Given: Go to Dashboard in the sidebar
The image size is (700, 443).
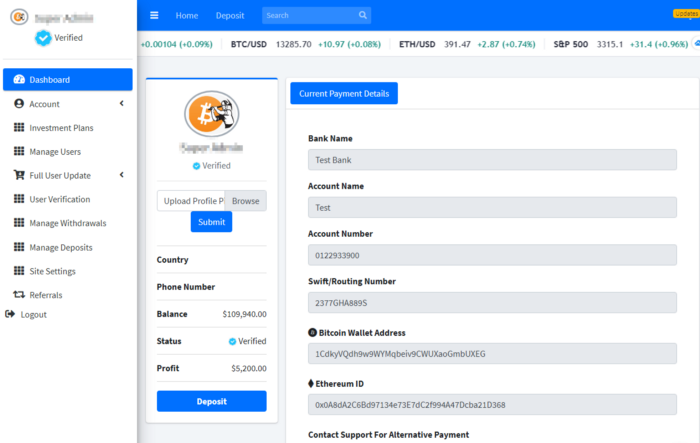Looking at the screenshot, I should (68, 79).
